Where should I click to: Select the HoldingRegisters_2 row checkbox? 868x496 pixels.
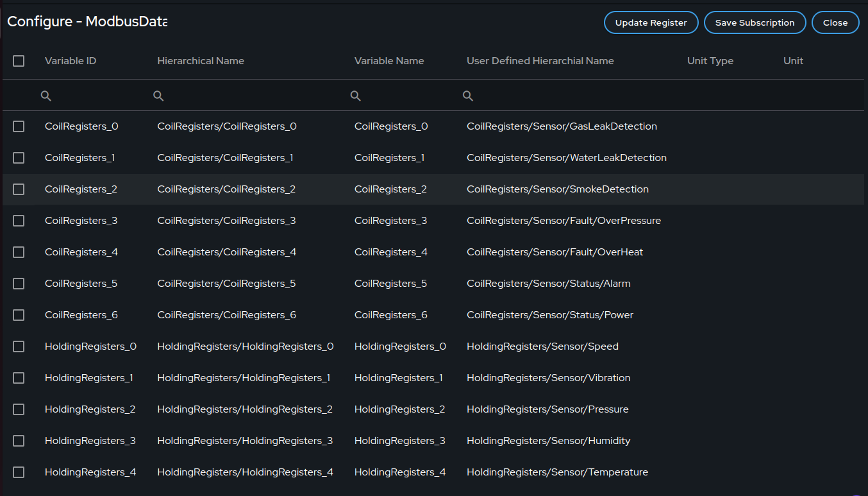19,409
